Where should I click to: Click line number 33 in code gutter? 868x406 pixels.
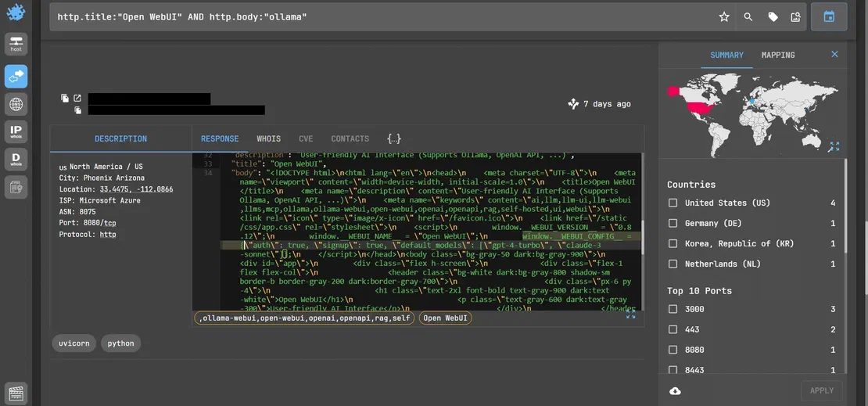(208, 164)
